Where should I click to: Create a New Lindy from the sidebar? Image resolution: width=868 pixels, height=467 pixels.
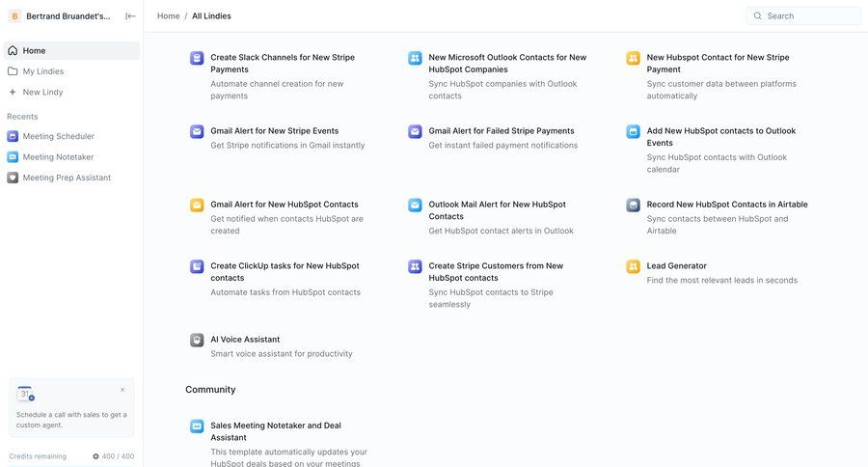click(x=42, y=93)
